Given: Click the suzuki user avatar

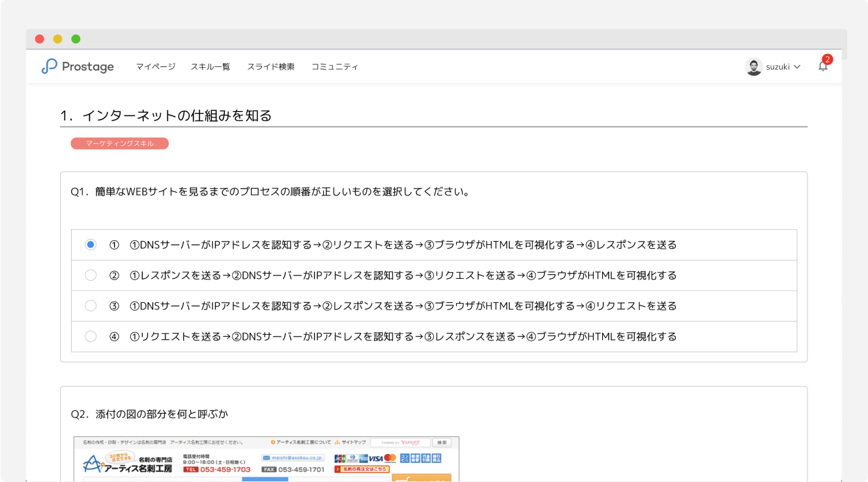Looking at the screenshot, I should point(753,66).
